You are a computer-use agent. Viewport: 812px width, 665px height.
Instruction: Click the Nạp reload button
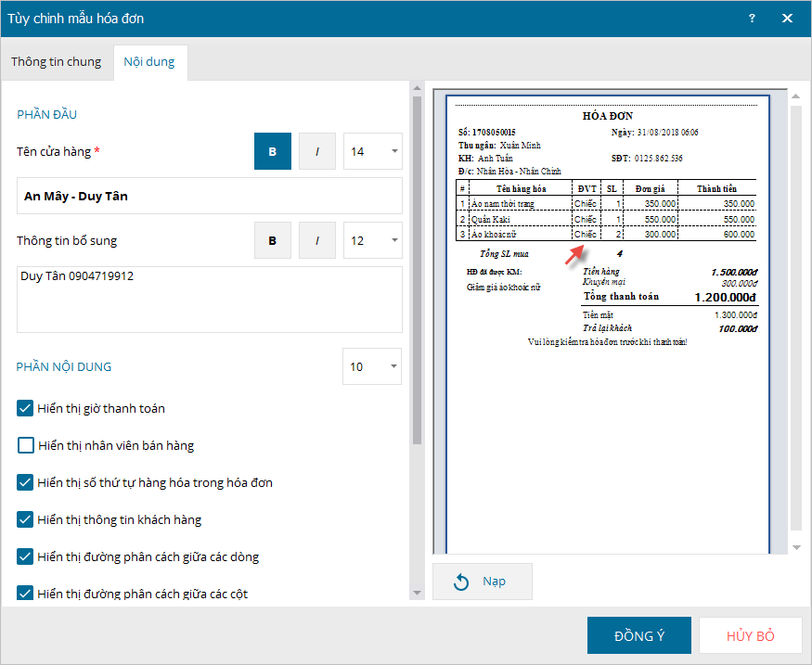482,582
